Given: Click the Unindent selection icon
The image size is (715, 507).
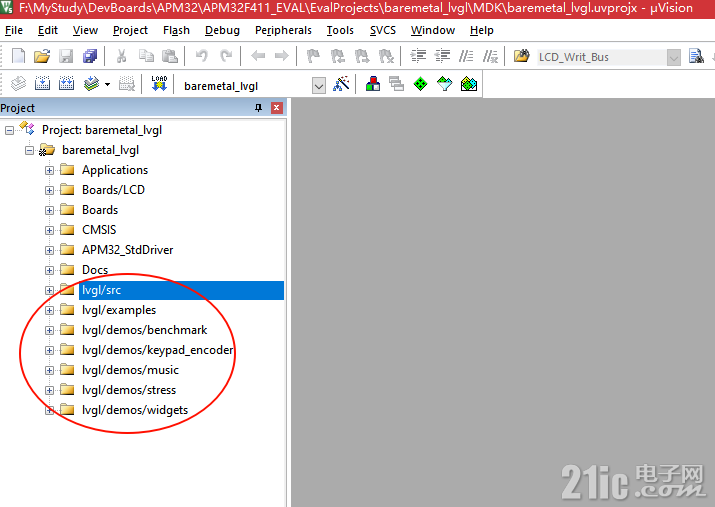Looking at the screenshot, I should pos(442,56).
